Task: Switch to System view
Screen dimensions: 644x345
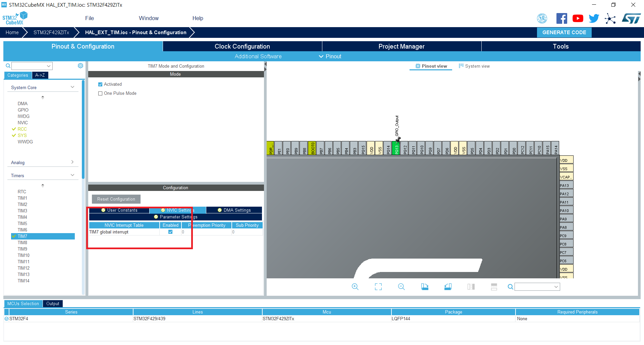Action: click(x=474, y=66)
